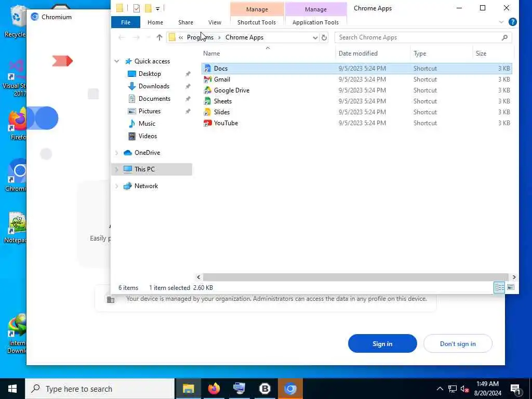Image resolution: width=532 pixels, height=399 pixels.
Task: Click the horizontal scrollbar thumb
Action: tap(355, 277)
